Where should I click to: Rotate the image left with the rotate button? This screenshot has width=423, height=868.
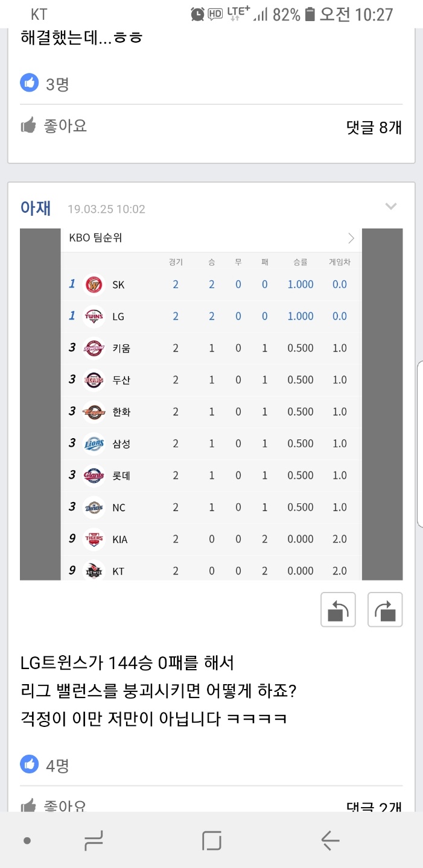click(x=338, y=609)
